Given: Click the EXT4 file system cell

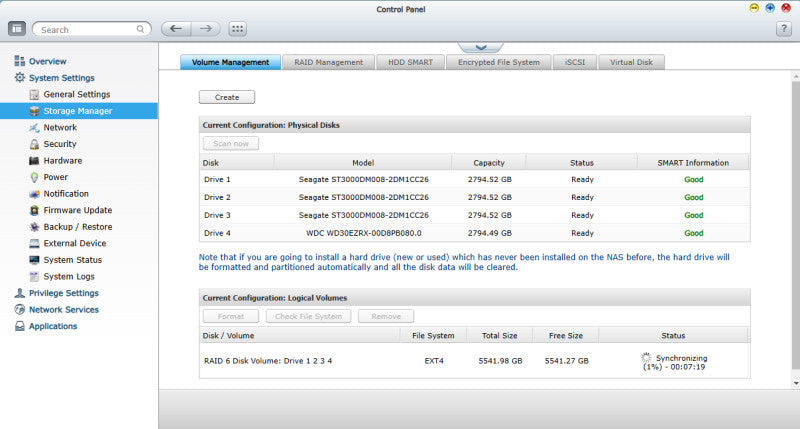Looking at the screenshot, I should [434, 361].
